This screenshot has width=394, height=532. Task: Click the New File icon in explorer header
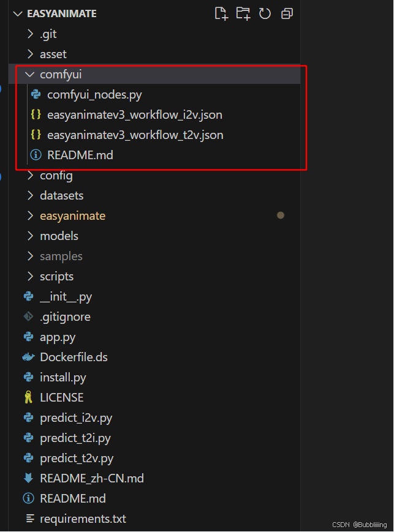pyautogui.click(x=221, y=13)
